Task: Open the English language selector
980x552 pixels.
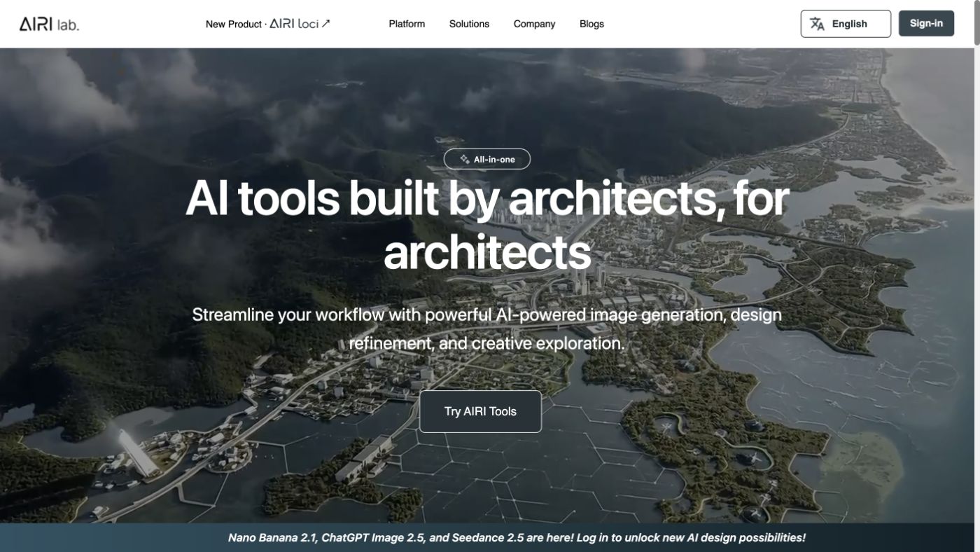Action: click(846, 24)
